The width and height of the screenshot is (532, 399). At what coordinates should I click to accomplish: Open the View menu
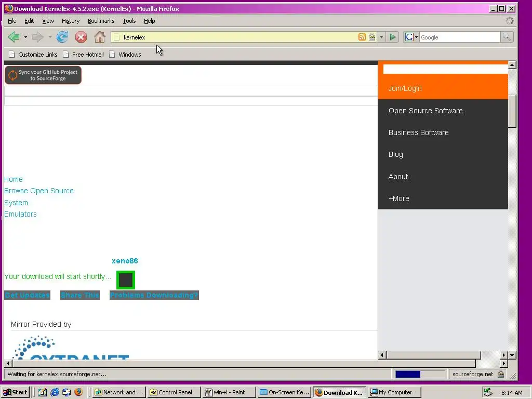click(x=48, y=21)
